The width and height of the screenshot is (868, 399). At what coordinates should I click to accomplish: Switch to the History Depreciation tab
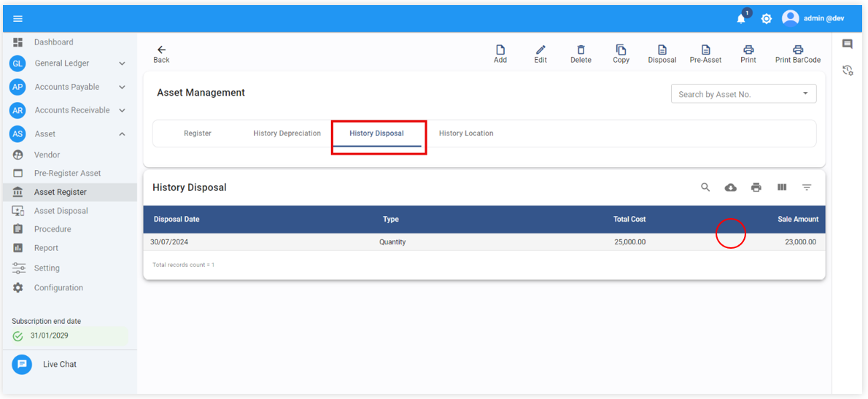pyautogui.click(x=287, y=133)
